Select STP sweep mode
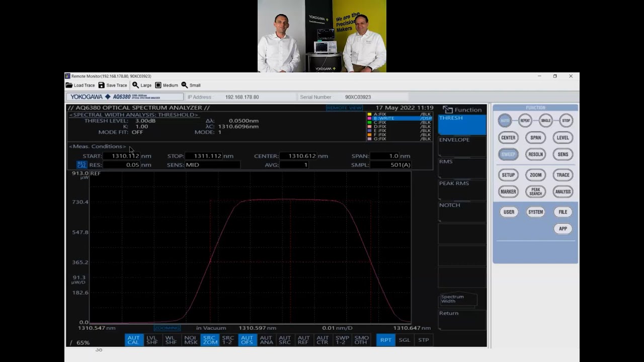 tap(424, 340)
